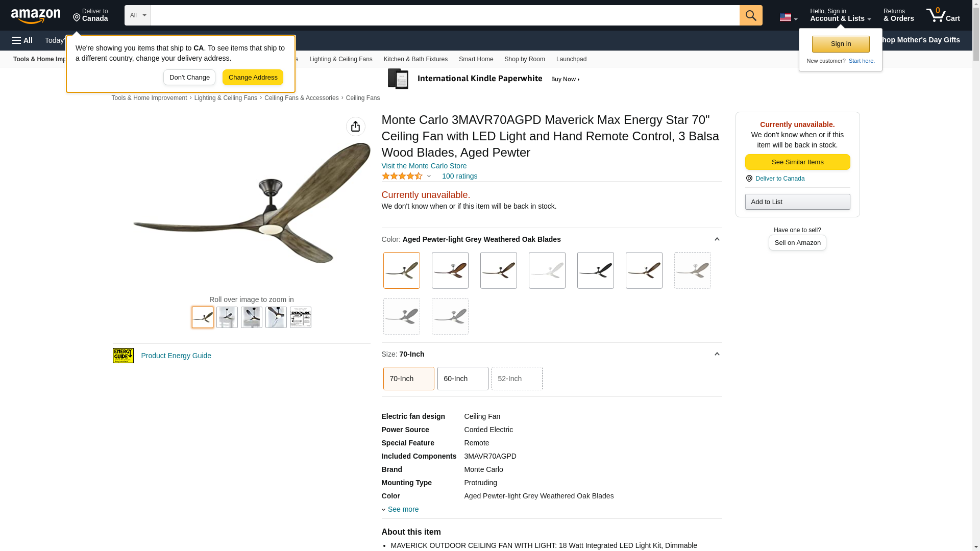Click the US flag language selector
The height and width of the screenshot is (551, 980).
pyautogui.click(x=788, y=17)
